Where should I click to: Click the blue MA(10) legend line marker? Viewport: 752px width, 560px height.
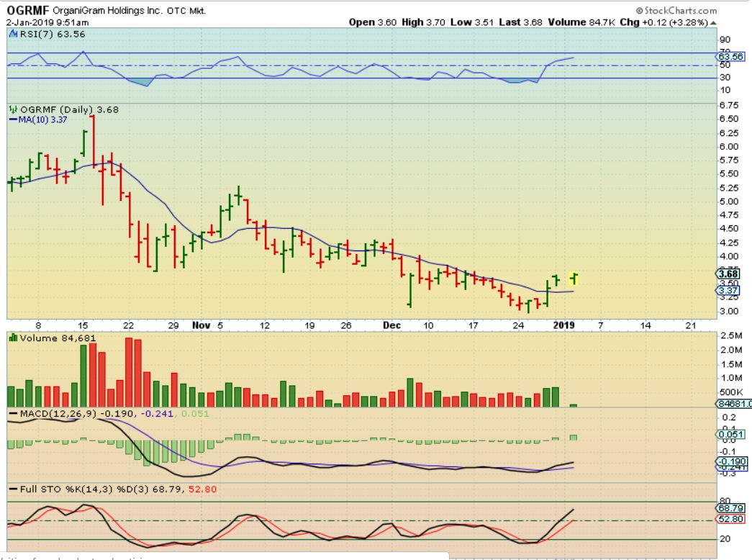(13, 120)
